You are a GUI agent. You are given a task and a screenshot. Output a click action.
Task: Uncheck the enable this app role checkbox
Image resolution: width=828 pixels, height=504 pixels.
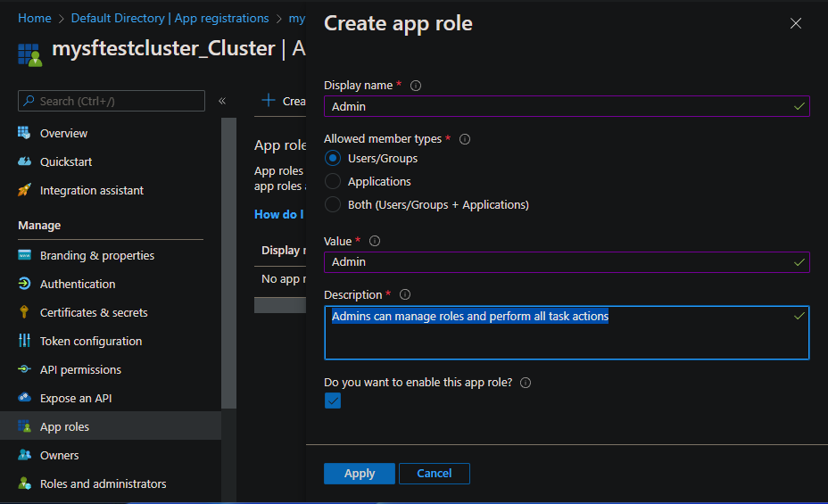tap(333, 401)
